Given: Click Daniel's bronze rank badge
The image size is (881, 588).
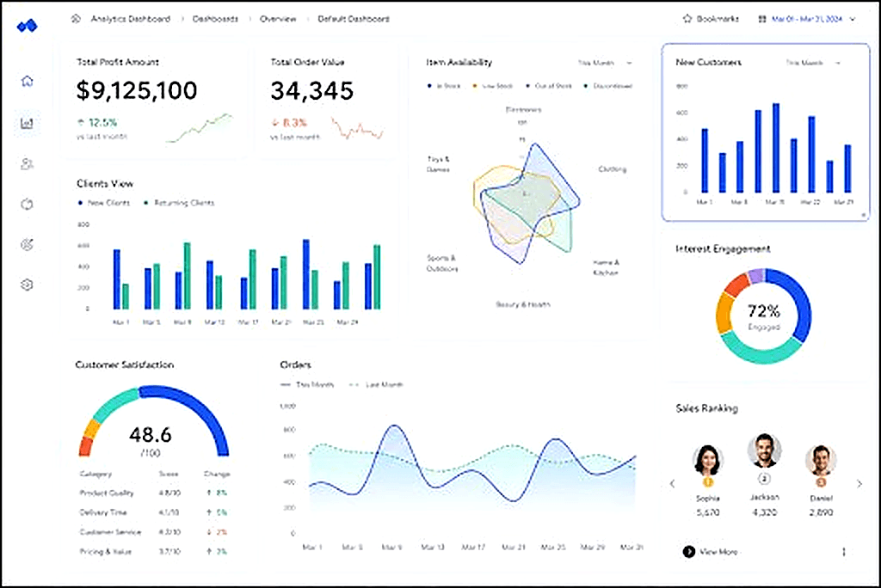Looking at the screenshot, I should [x=821, y=482].
